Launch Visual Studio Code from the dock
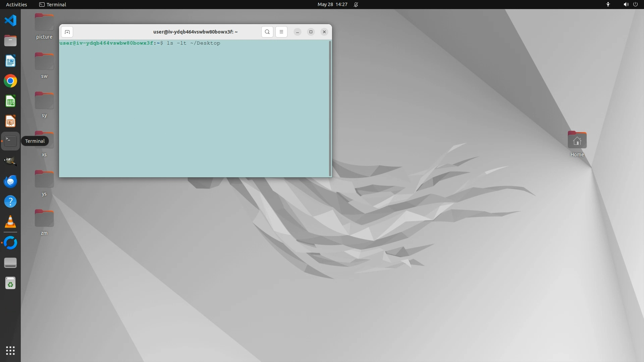644x362 pixels. 10,20
